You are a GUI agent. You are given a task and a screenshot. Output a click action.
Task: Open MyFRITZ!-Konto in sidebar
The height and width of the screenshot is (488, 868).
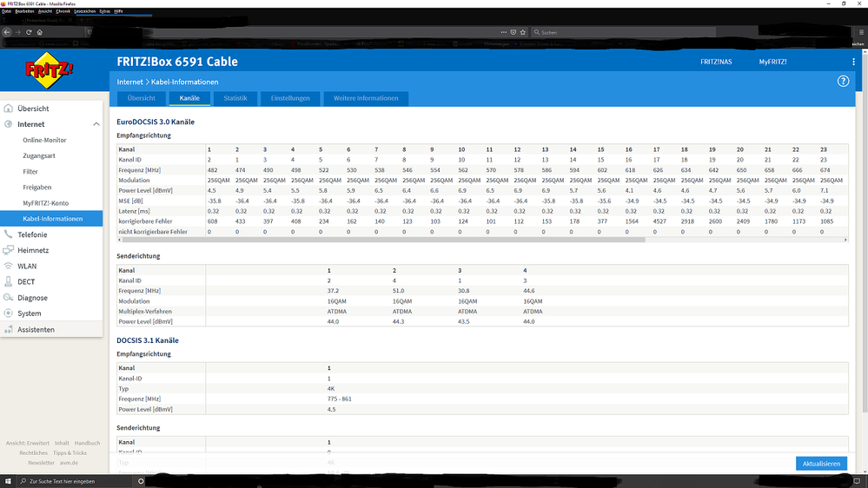pyautogui.click(x=45, y=203)
